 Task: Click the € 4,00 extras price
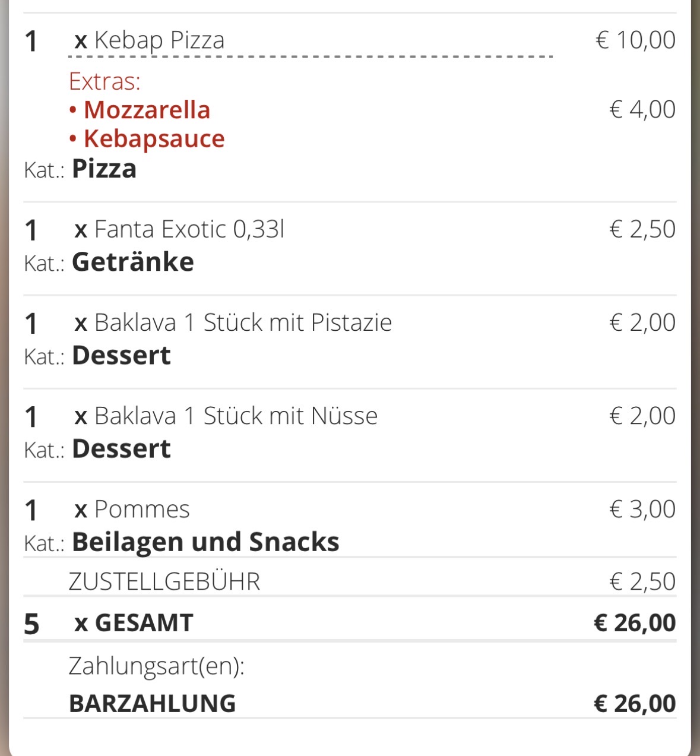click(x=642, y=110)
